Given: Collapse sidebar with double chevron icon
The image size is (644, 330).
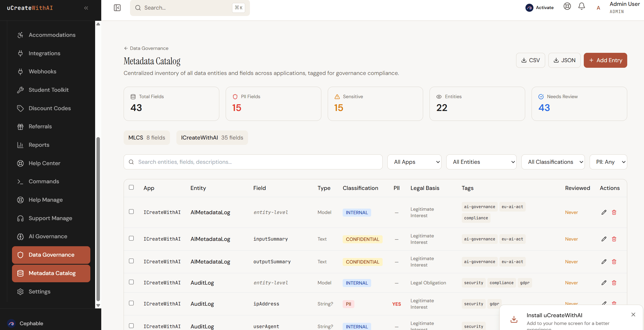Looking at the screenshot, I should 86,8.
